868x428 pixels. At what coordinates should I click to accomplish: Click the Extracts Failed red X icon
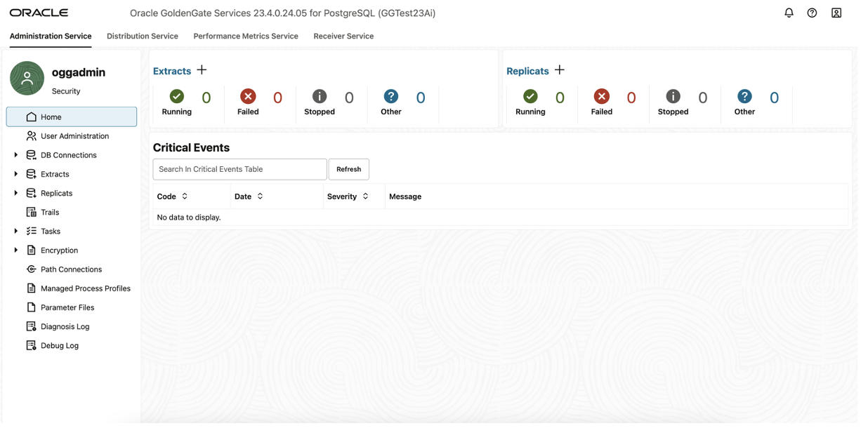248,96
